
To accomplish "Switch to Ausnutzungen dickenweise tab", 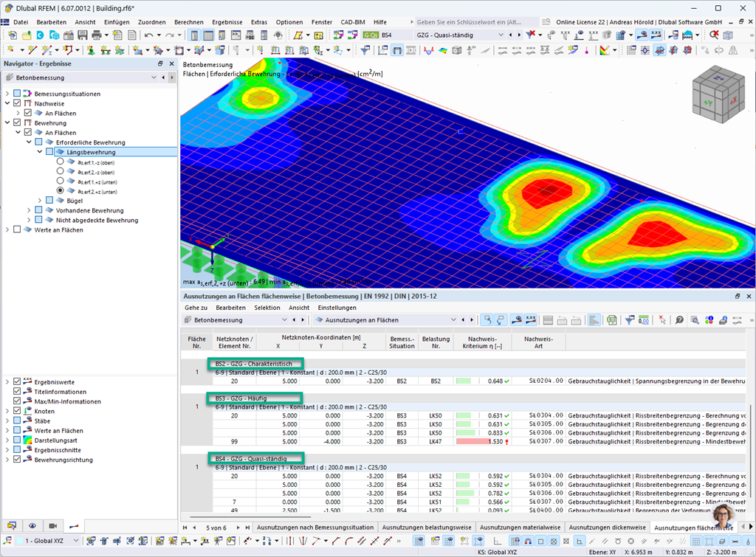I will (x=607, y=527).
